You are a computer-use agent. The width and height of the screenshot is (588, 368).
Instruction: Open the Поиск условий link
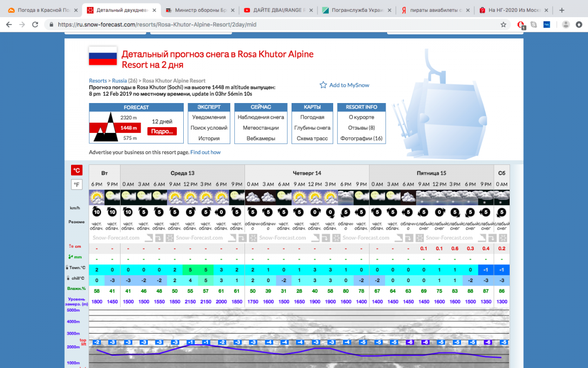pos(209,128)
